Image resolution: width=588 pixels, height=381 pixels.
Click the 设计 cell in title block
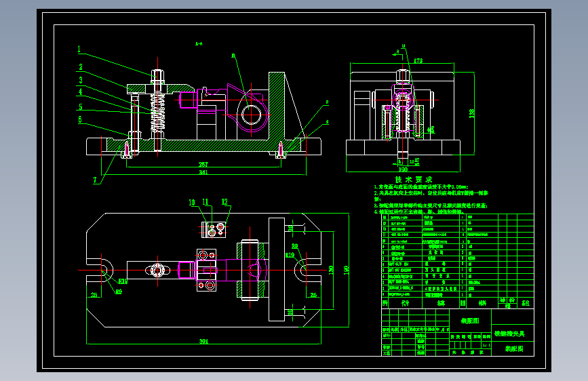(x=386, y=336)
